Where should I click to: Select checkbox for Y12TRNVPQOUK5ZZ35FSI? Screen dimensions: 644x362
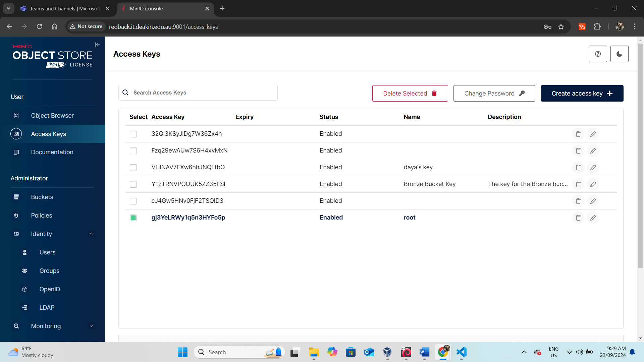tap(133, 184)
